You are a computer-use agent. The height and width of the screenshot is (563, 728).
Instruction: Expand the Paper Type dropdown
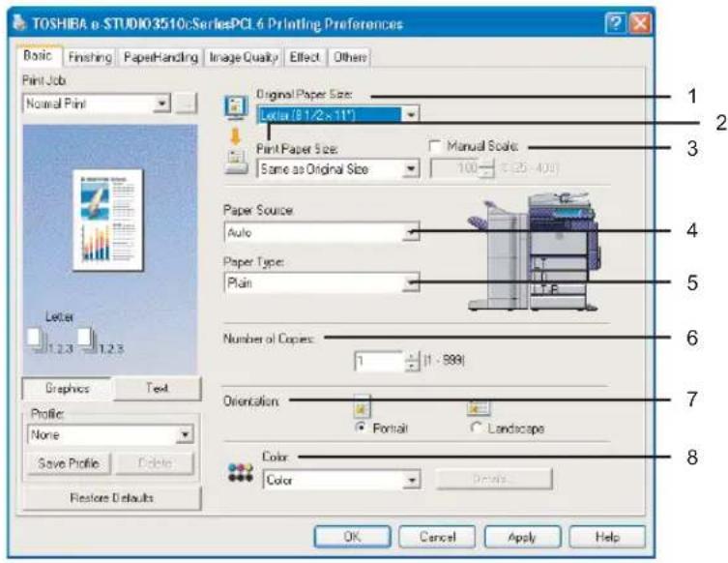(x=411, y=282)
